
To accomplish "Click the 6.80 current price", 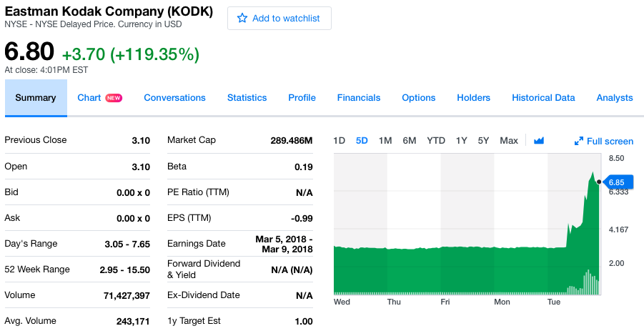I will [29, 51].
